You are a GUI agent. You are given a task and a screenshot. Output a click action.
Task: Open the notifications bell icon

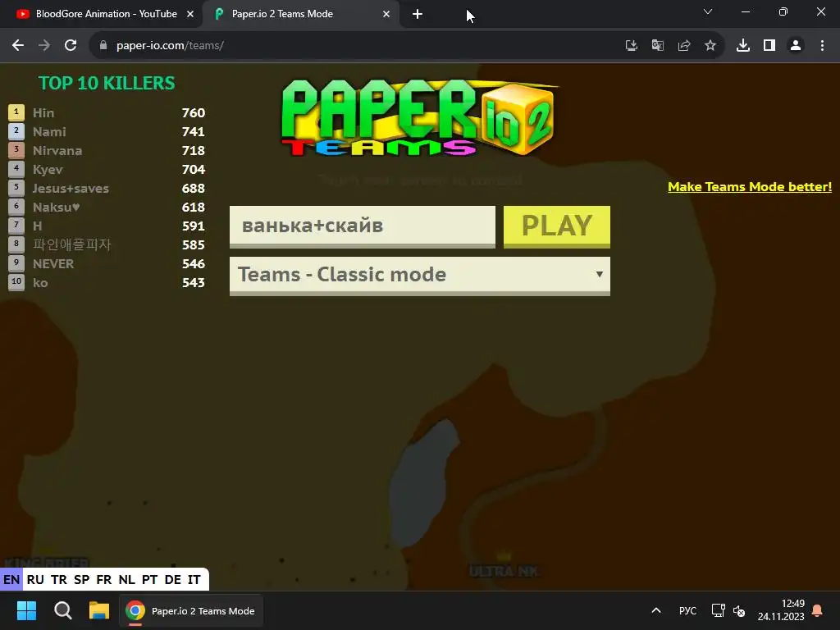(818, 610)
